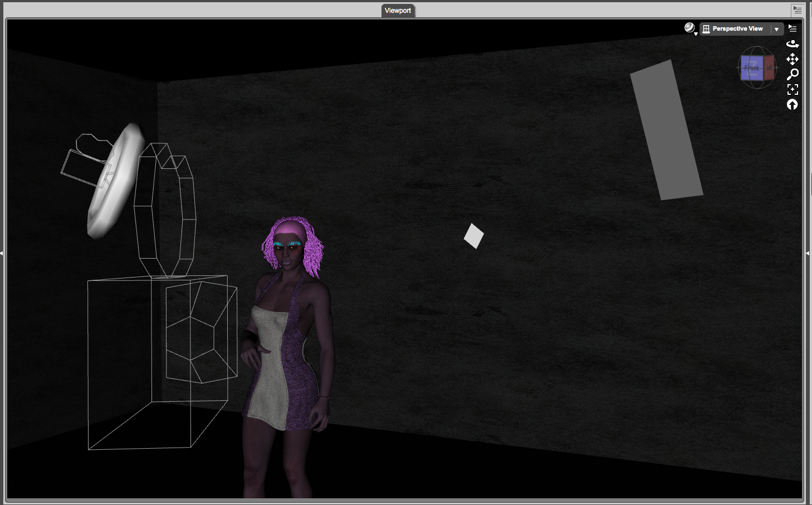The image size is (812, 505).
Task: Click the Front face of the view cube
Action: (752, 68)
